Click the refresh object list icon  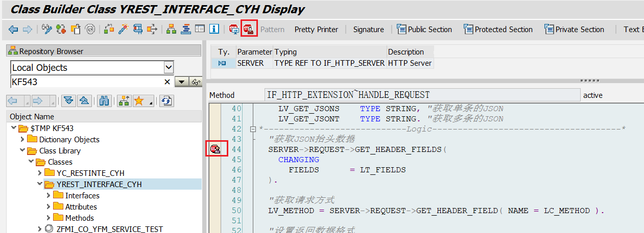click(166, 101)
